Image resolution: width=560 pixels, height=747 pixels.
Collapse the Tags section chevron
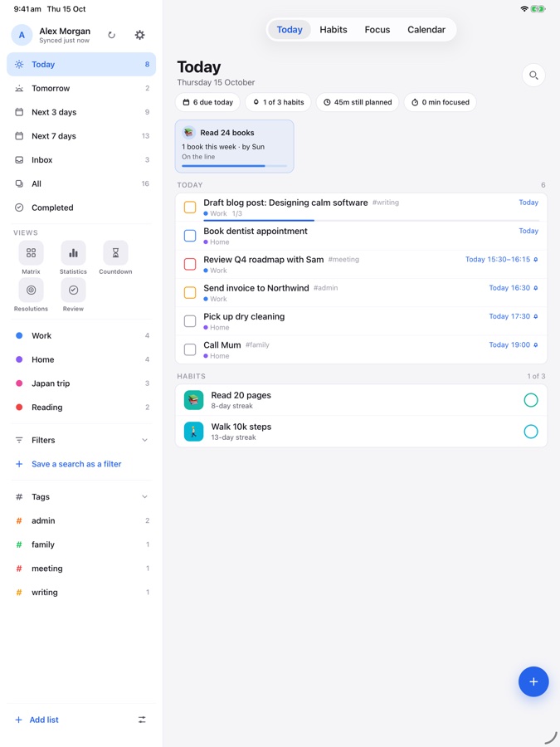[x=144, y=497]
